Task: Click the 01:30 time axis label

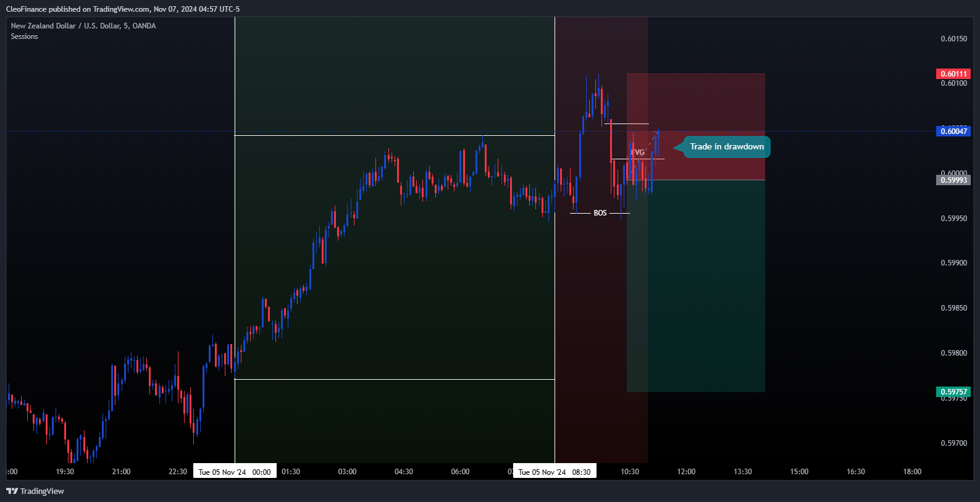Action: pyautogui.click(x=291, y=472)
